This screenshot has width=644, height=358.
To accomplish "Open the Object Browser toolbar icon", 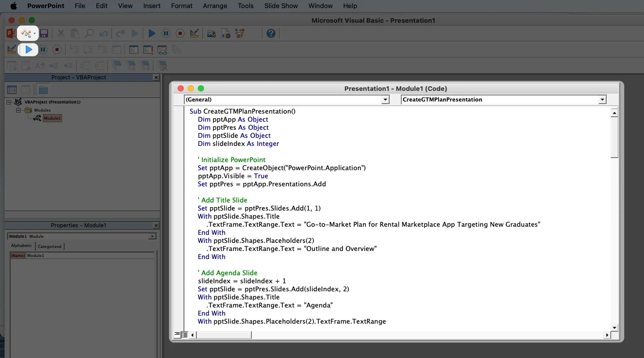I will point(239,34).
